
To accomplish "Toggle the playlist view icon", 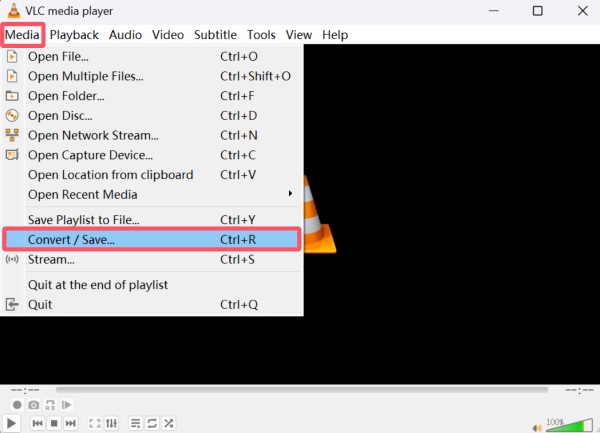I will 136,424.
